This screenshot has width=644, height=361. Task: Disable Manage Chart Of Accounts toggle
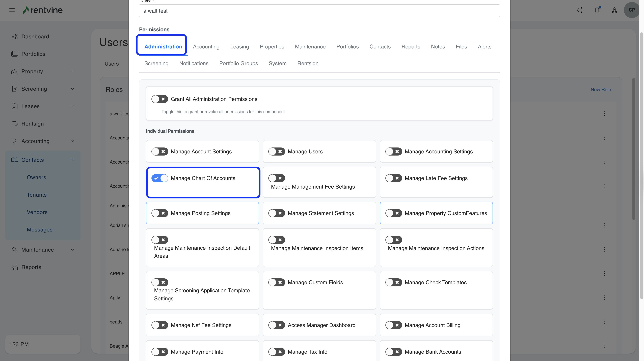[x=159, y=178]
